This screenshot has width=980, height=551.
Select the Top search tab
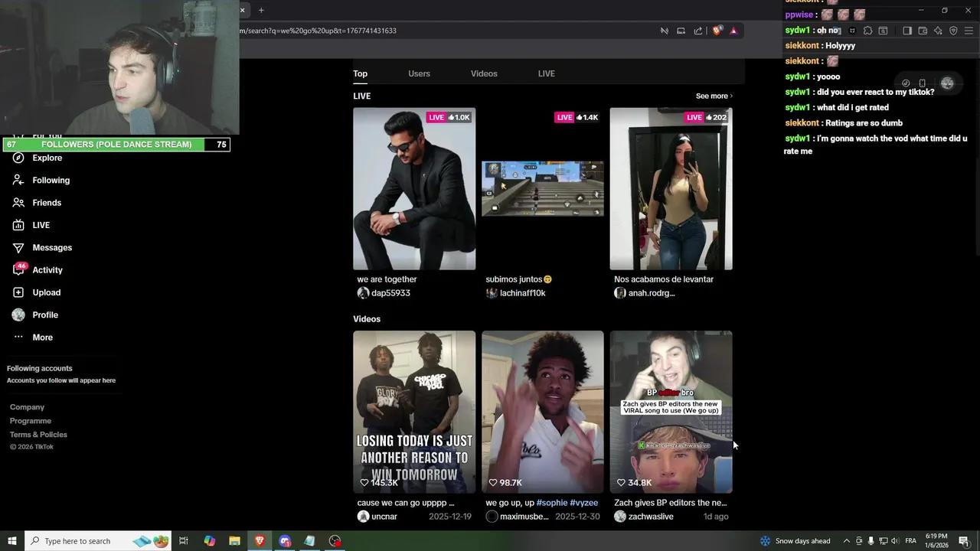point(360,73)
